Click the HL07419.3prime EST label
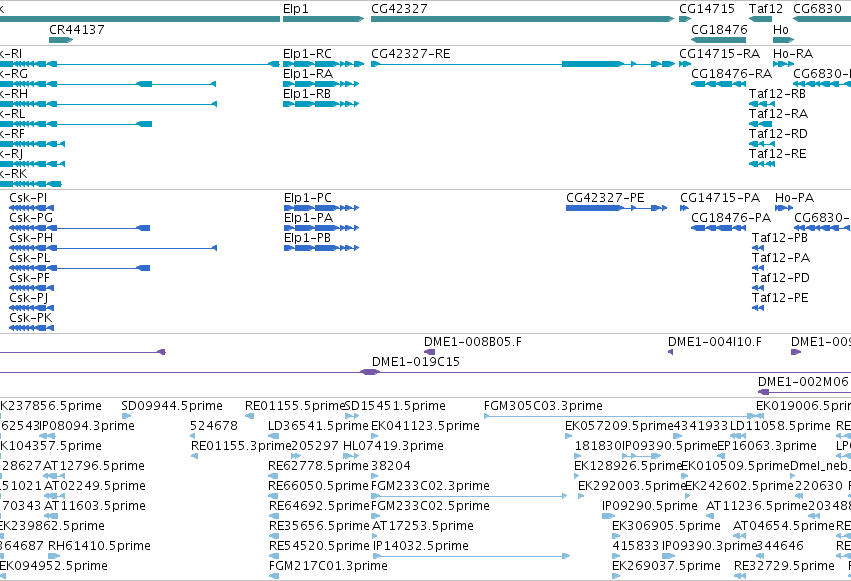Screen dimensions: 851x581 pos(393,446)
